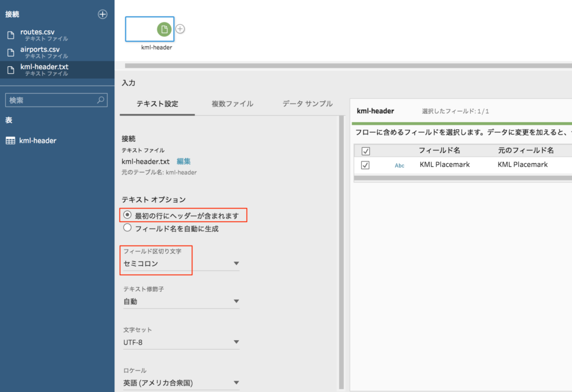
Task: Click the green document icon on the kml-header node
Action: 165,29
